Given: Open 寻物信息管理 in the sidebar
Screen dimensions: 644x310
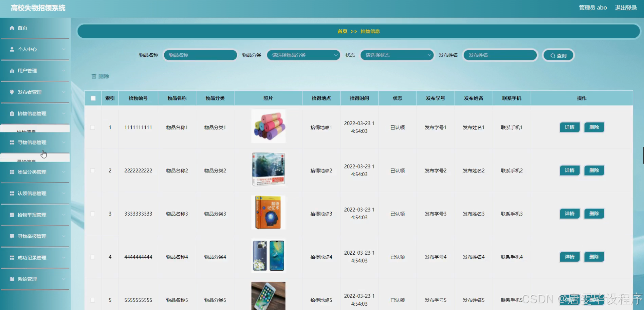Looking at the screenshot, I should pyautogui.click(x=35, y=142).
